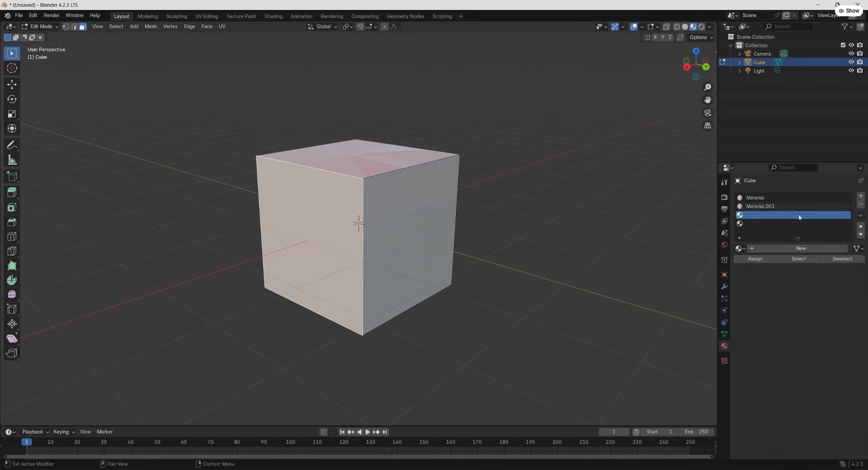Open Global transform orientation dropdown

pyautogui.click(x=323, y=27)
